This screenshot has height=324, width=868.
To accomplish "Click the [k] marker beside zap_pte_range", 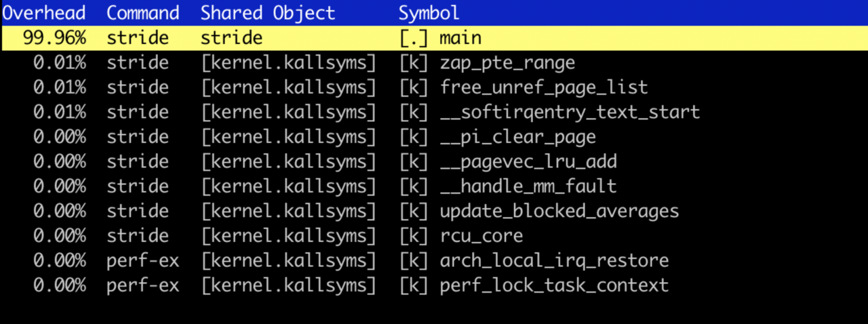I will click(x=414, y=63).
